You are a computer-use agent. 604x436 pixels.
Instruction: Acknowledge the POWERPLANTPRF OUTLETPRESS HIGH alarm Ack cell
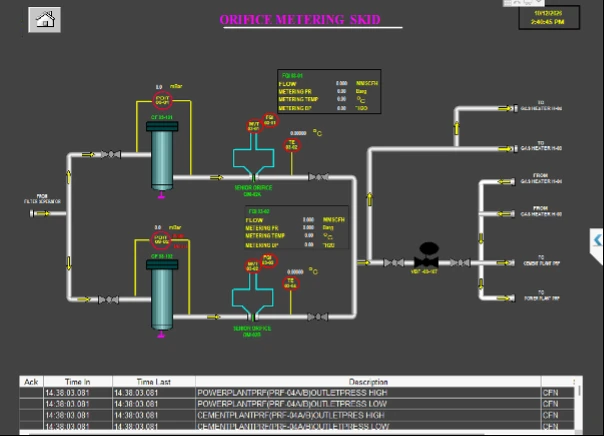point(31,392)
